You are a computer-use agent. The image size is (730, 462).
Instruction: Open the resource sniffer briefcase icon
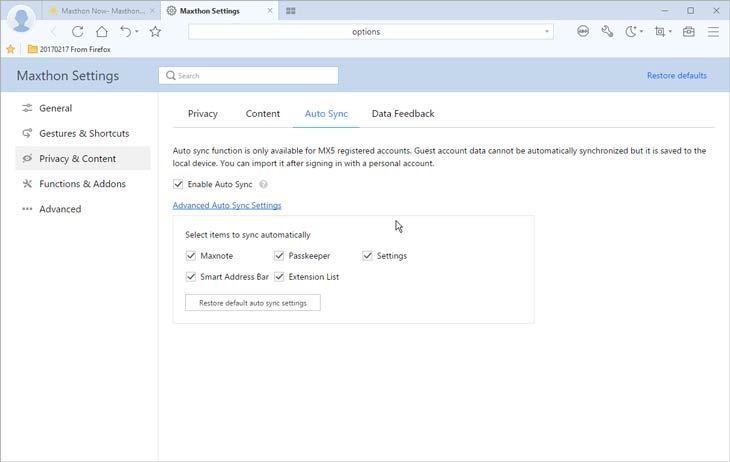[x=689, y=31]
